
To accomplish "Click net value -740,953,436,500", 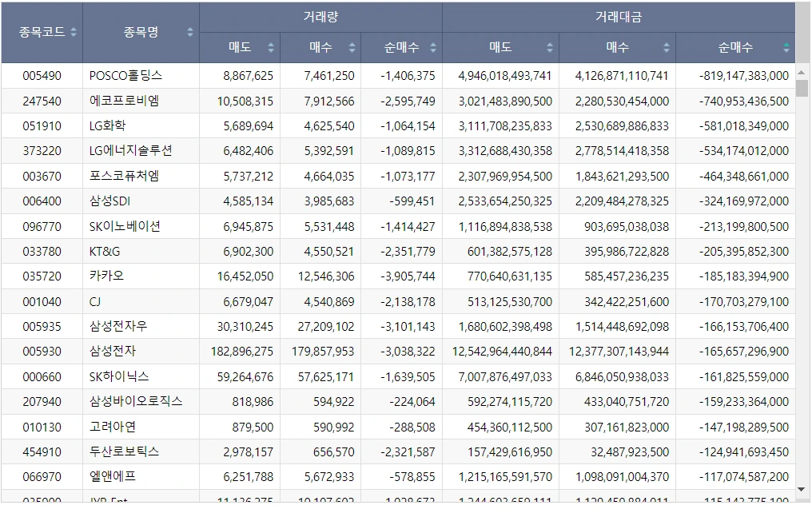I will [743, 101].
